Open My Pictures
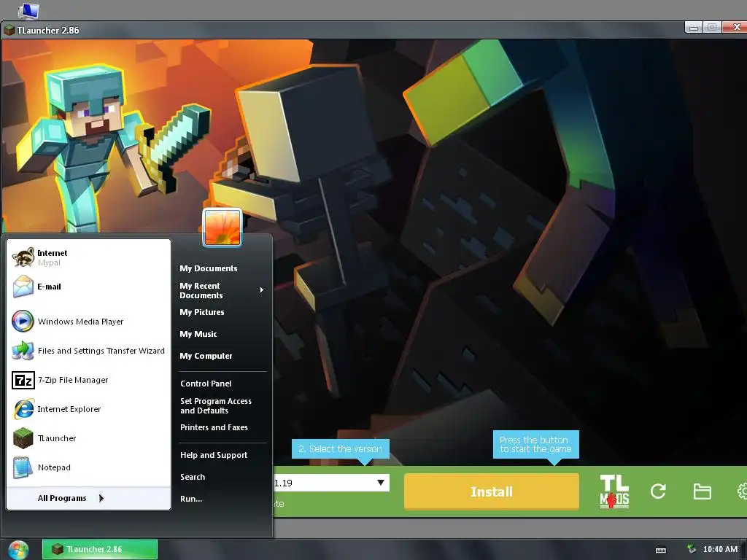Screen dimensions: 747x560 point(201,312)
